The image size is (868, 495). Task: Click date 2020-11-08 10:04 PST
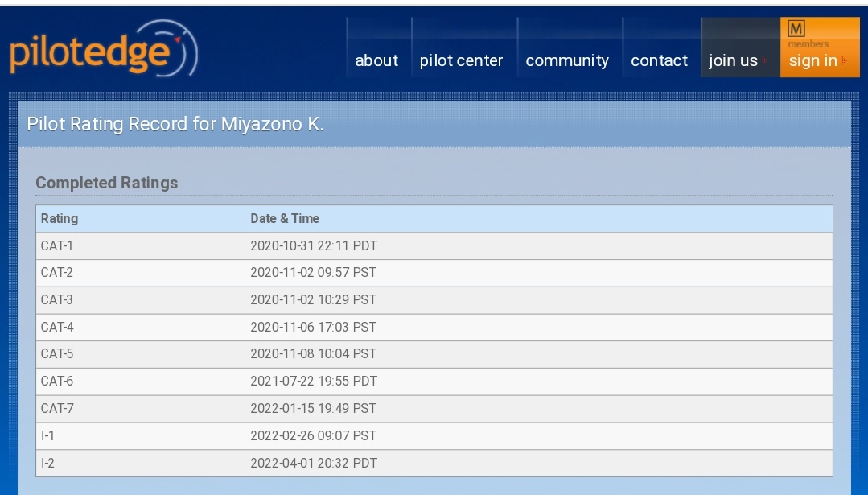313,353
